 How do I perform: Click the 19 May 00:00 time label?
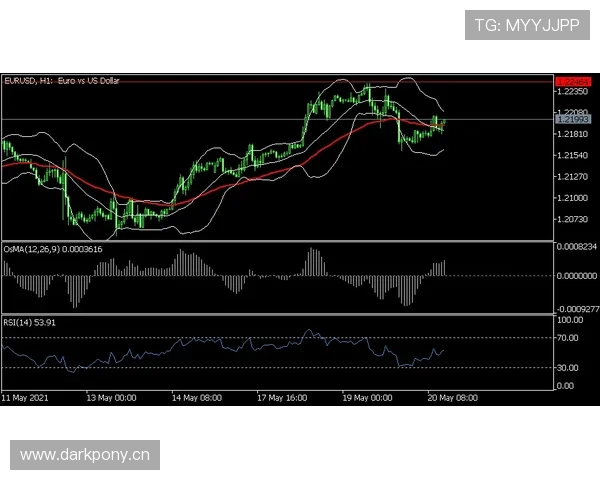click(x=367, y=396)
